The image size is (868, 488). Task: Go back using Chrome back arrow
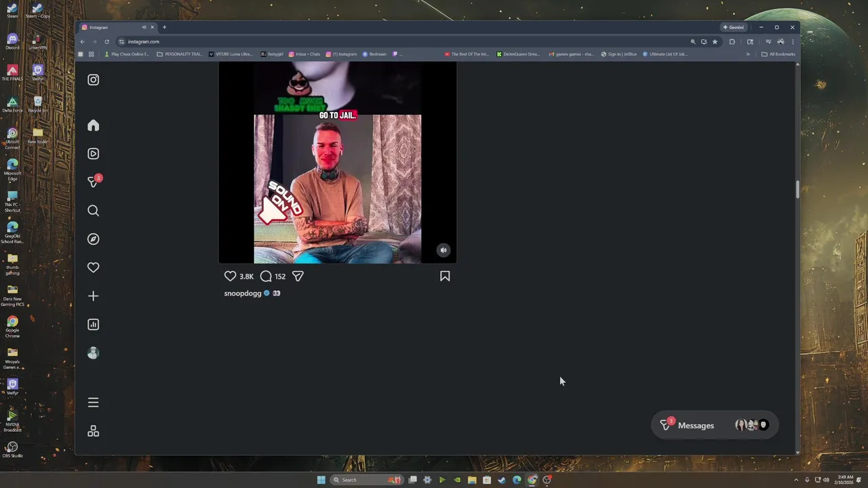(x=83, y=41)
